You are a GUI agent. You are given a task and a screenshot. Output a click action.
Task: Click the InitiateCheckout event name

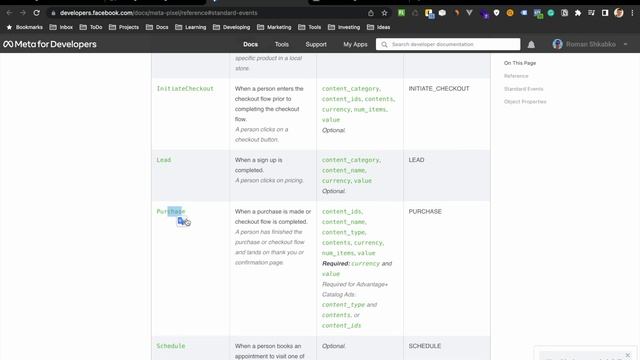point(185,89)
